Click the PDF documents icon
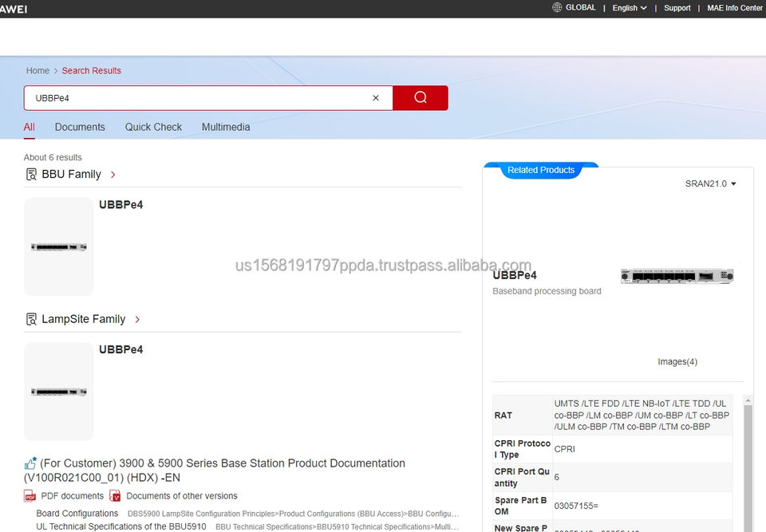Screen dimensions: 766x532 click(x=30, y=496)
